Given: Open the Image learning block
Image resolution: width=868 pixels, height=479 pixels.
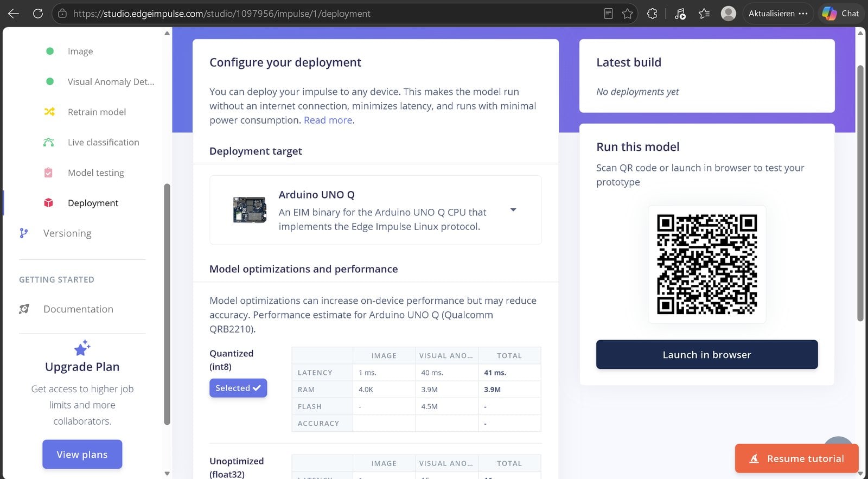Looking at the screenshot, I should point(80,51).
